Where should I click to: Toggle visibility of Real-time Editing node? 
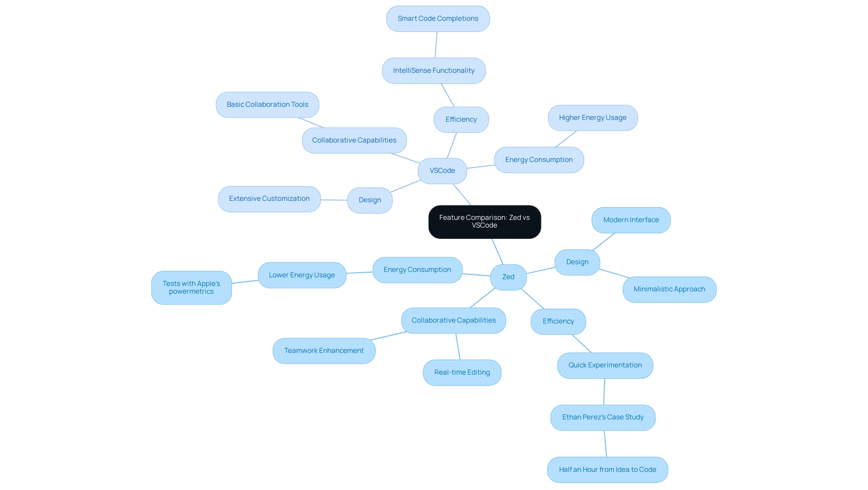coord(462,372)
